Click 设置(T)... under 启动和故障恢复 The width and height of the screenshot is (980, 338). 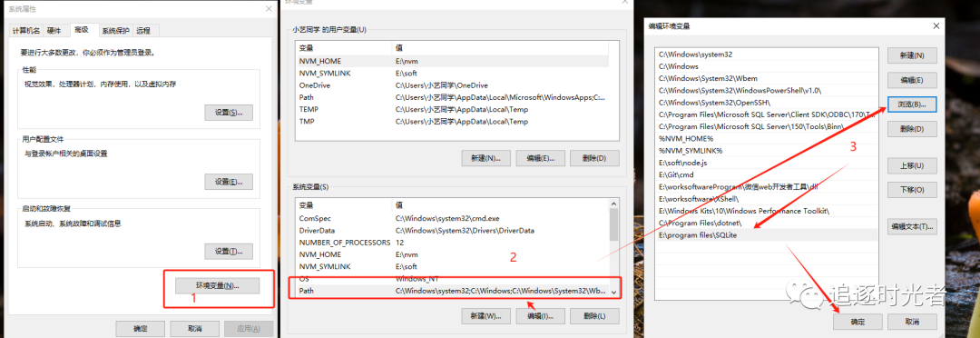(x=229, y=251)
